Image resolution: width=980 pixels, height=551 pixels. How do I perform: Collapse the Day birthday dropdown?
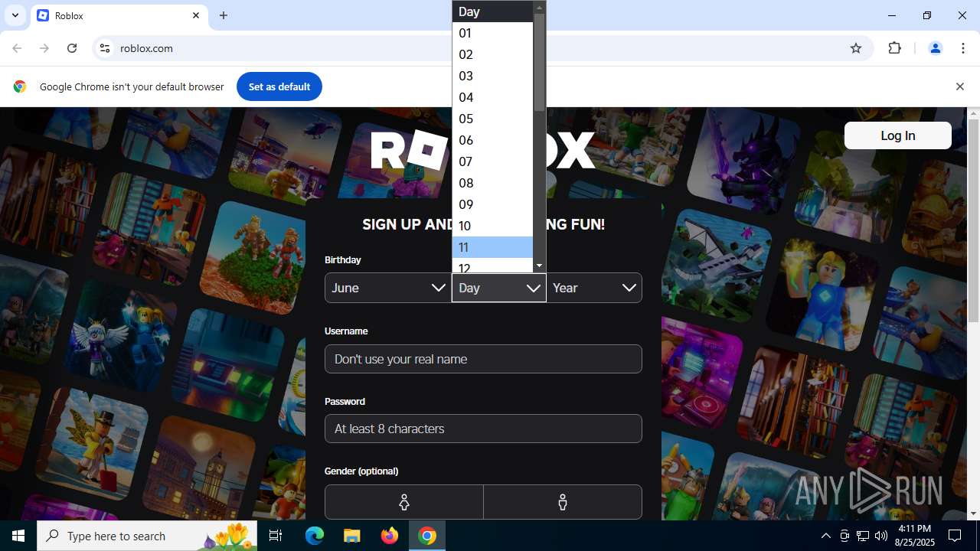tap(498, 288)
